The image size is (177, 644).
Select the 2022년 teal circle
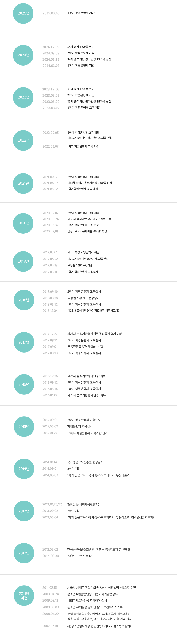(23, 140)
